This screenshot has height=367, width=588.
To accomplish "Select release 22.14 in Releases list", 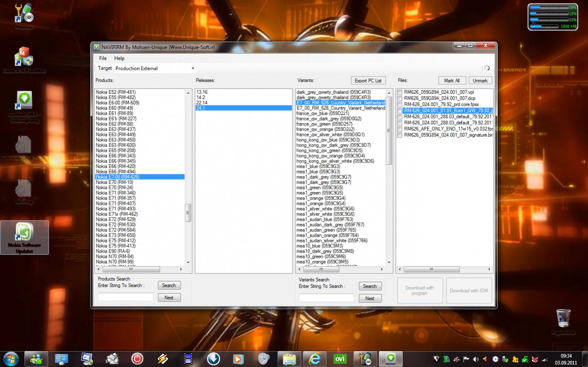I will (x=244, y=103).
